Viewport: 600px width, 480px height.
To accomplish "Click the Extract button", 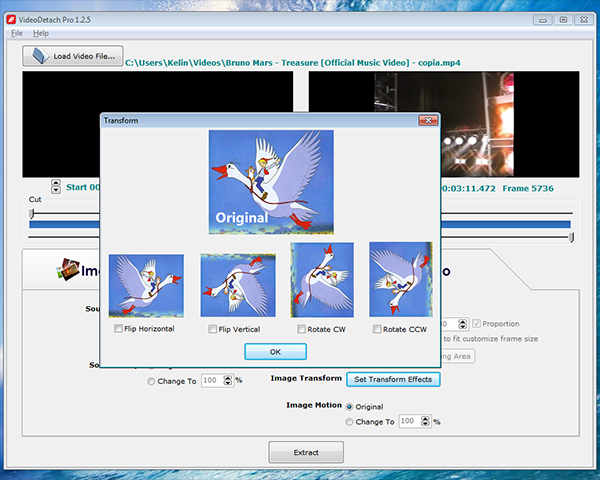I will point(306,452).
